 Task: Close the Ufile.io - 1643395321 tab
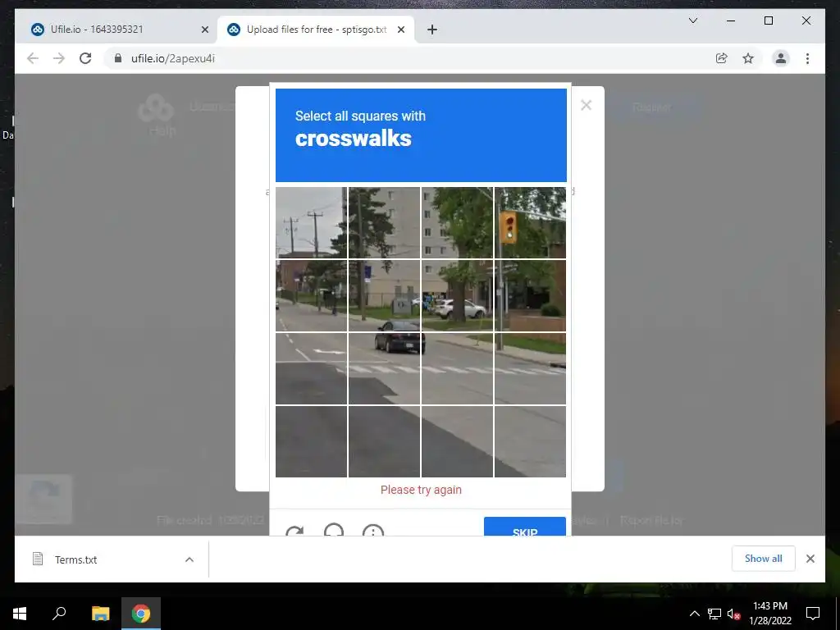click(x=204, y=30)
